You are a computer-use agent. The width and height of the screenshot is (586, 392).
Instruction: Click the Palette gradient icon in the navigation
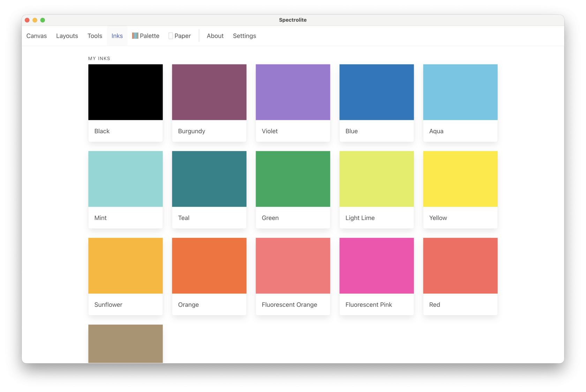[135, 36]
